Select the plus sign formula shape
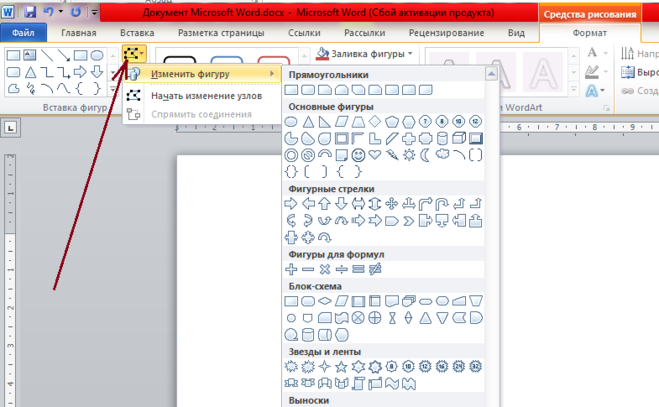Screen dimensions: 659x407 (x=292, y=270)
